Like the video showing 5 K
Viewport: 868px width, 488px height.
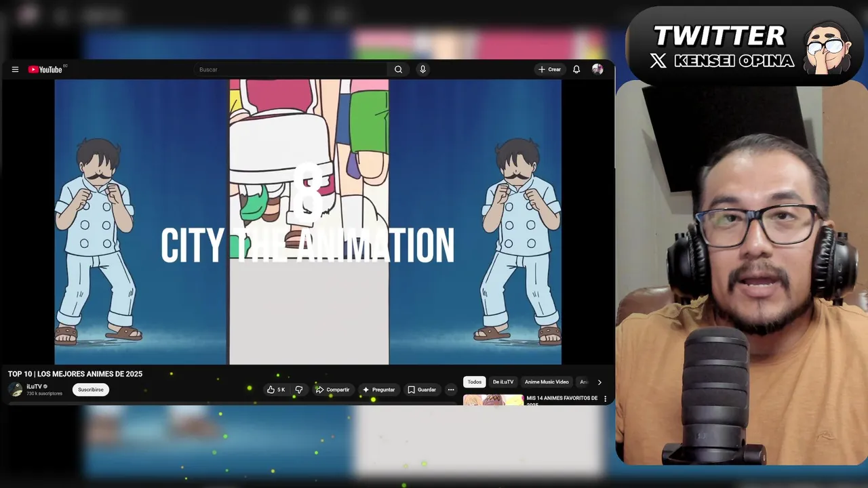(x=276, y=390)
